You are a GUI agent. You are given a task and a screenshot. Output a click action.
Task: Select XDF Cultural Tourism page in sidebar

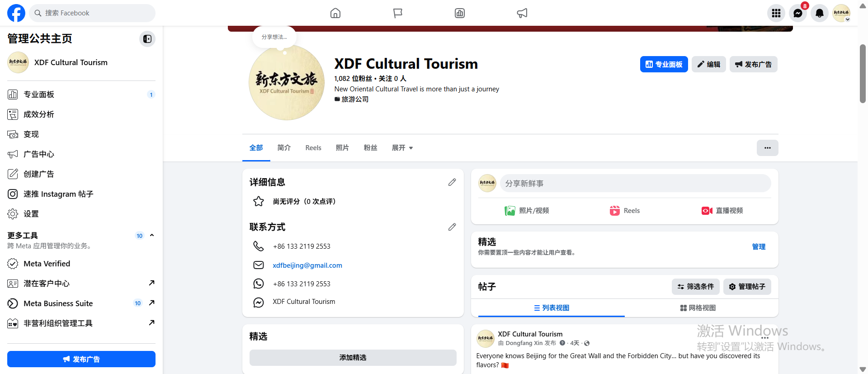[x=81, y=62]
